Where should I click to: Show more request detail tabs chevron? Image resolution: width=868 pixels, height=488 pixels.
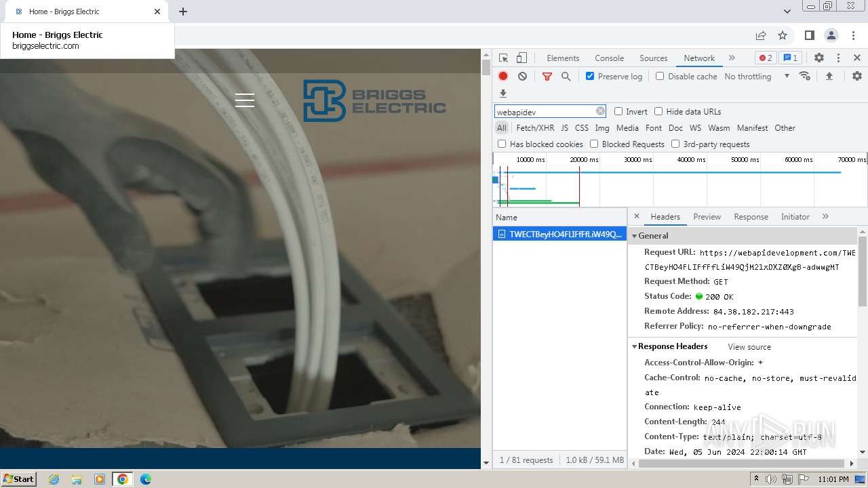825,216
